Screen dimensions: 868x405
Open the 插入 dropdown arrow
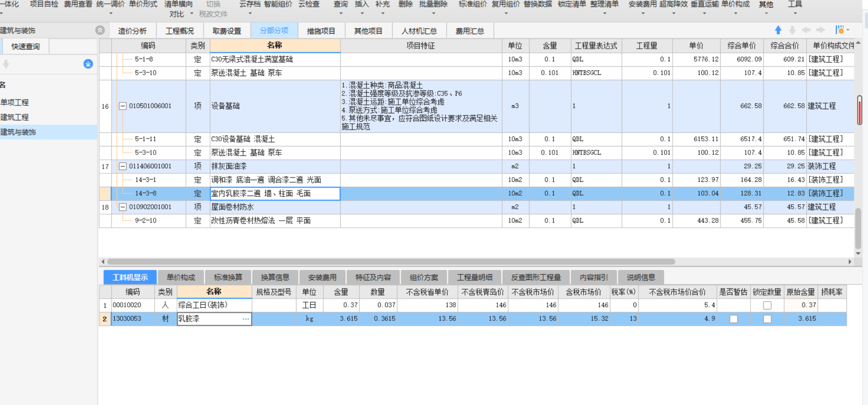pyautogui.click(x=362, y=14)
